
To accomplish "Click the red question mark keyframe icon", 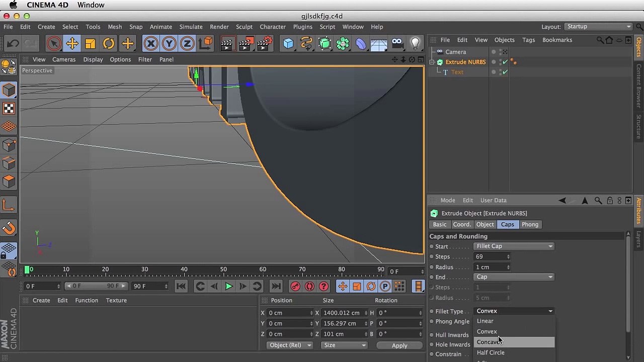I will [x=324, y=286].
